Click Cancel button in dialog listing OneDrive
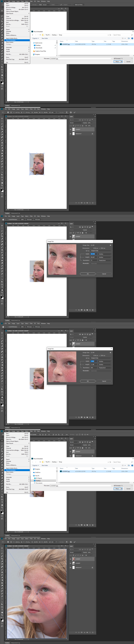This screenshot has height=644, width=134. 128,489
